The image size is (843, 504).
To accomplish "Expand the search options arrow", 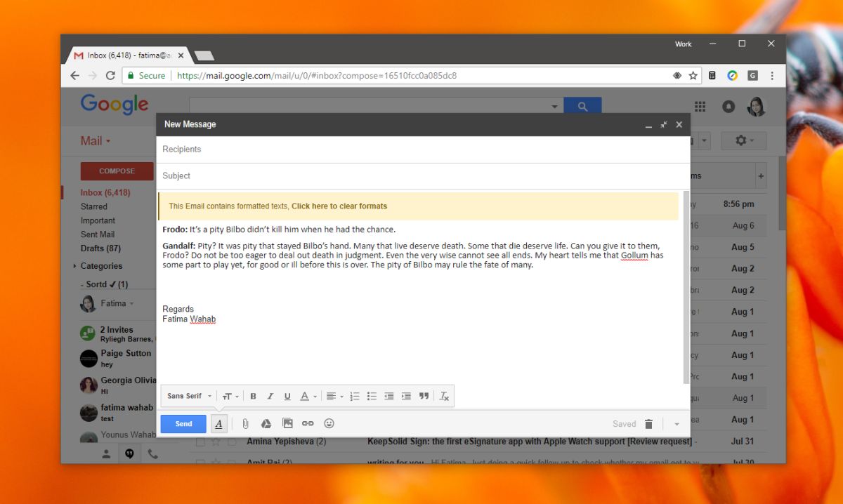I will [x=554, y=107].
